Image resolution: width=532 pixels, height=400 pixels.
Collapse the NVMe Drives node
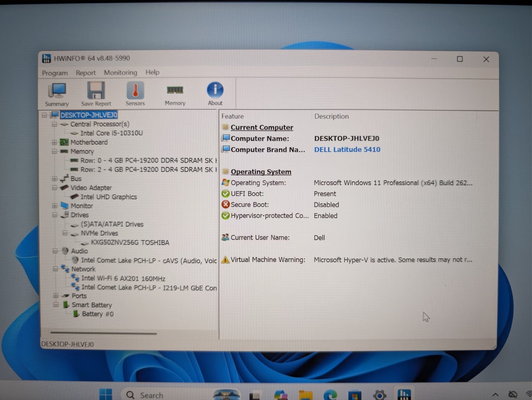pyautogui.click(x=65, y=233)
